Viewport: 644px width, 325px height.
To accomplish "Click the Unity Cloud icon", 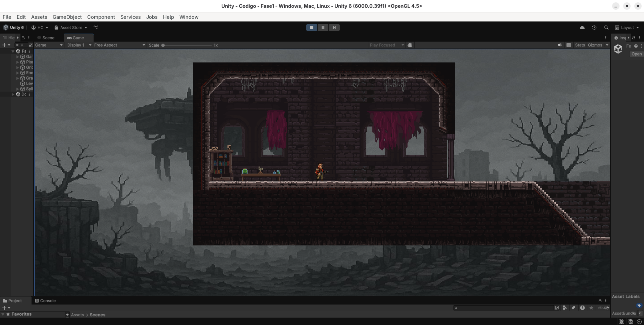I will point(582,28).
